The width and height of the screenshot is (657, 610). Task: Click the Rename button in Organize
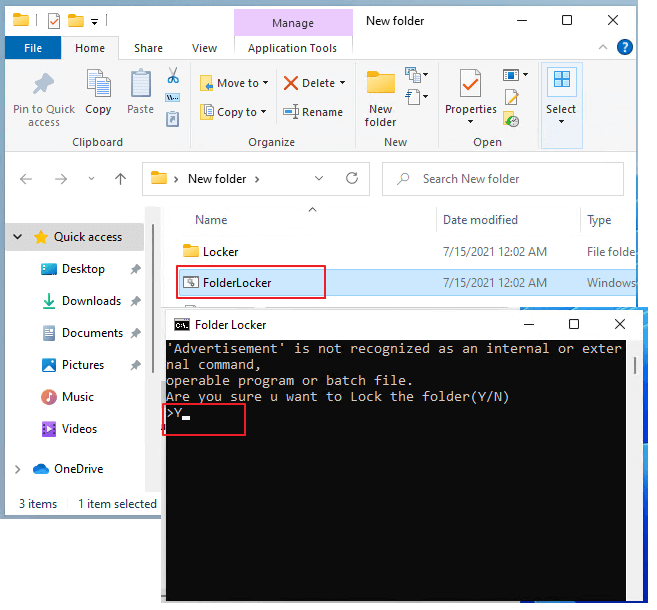click(x=313, y=112)
